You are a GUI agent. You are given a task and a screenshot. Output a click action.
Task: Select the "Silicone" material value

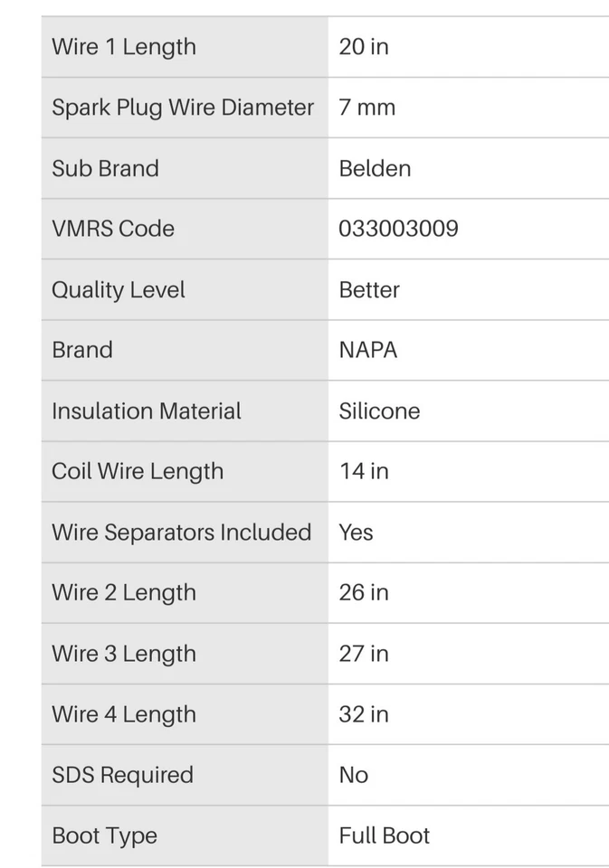(x=379, y=411)
